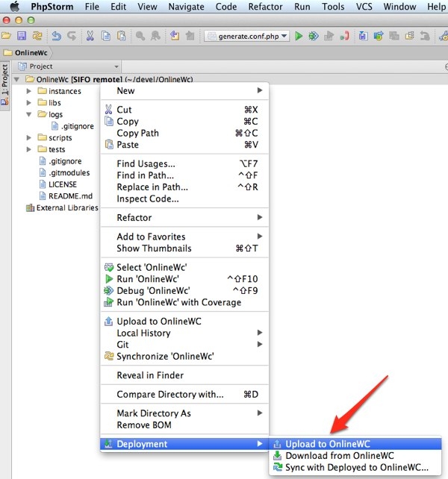Select .gitmodules file in project tree
The image size is (448, 479).
pos(65,172)
